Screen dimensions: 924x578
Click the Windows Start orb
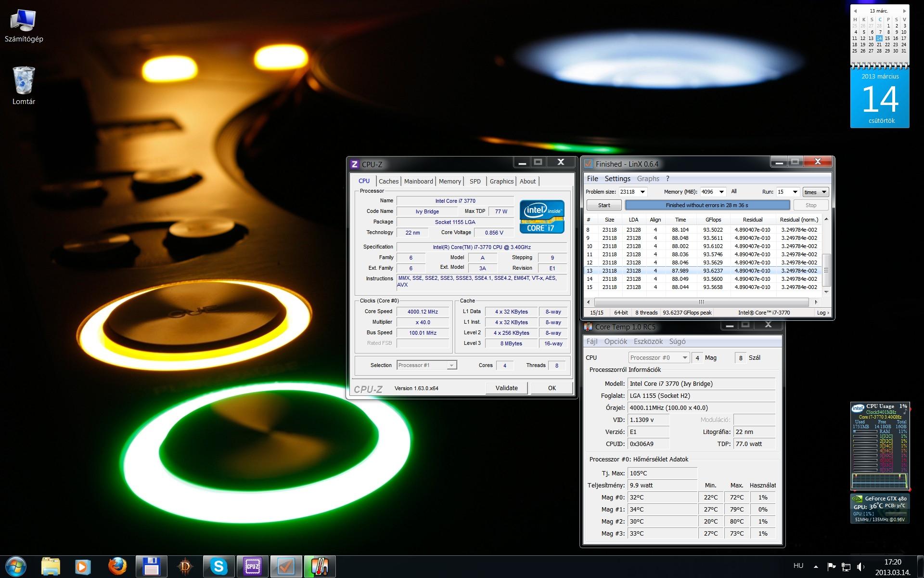[16, 566]
